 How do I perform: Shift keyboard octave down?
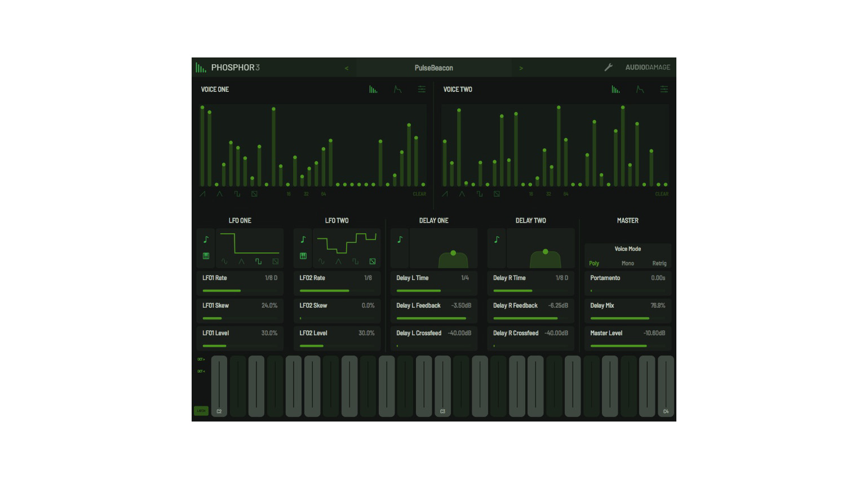[201, 371]
